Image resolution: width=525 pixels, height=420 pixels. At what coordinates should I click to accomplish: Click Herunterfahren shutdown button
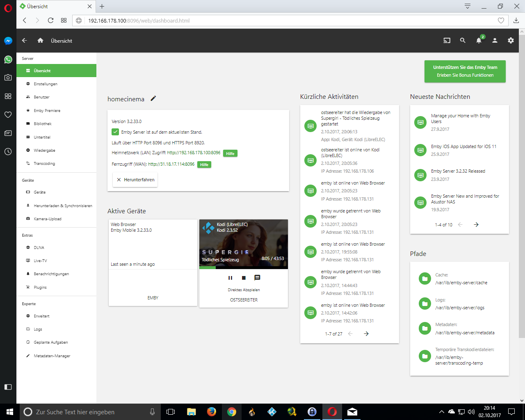[x=135, y=180]
